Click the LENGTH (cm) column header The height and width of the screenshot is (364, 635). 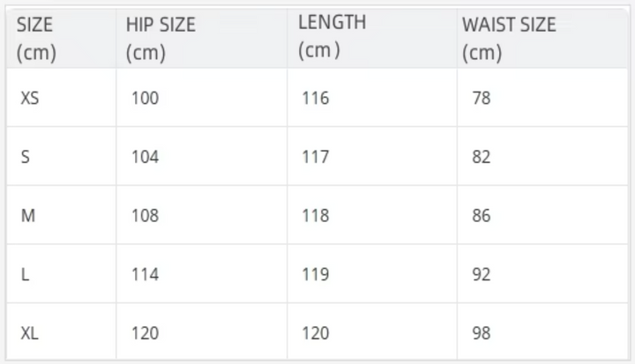point(332,36)
